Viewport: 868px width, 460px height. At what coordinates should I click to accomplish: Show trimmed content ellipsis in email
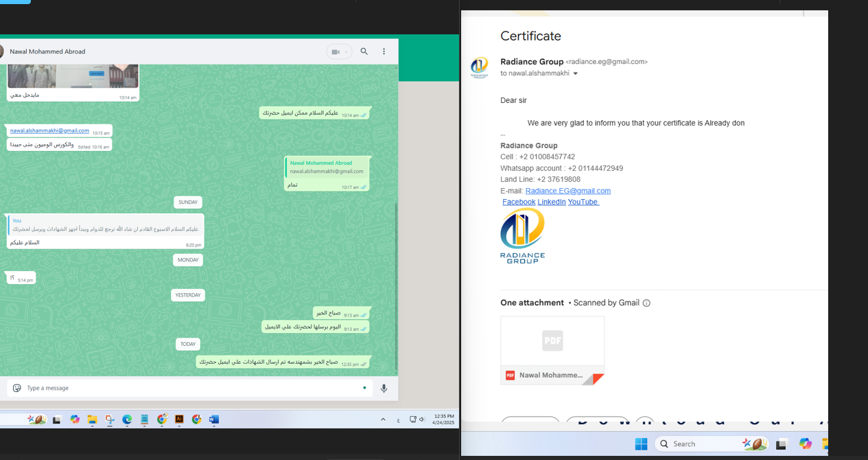tap(503, 135)
